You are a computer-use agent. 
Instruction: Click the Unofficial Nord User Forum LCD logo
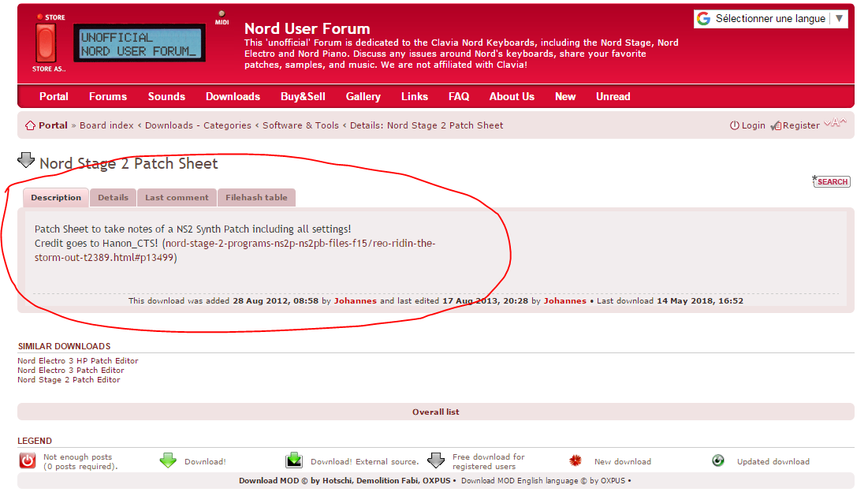point(140,44)
